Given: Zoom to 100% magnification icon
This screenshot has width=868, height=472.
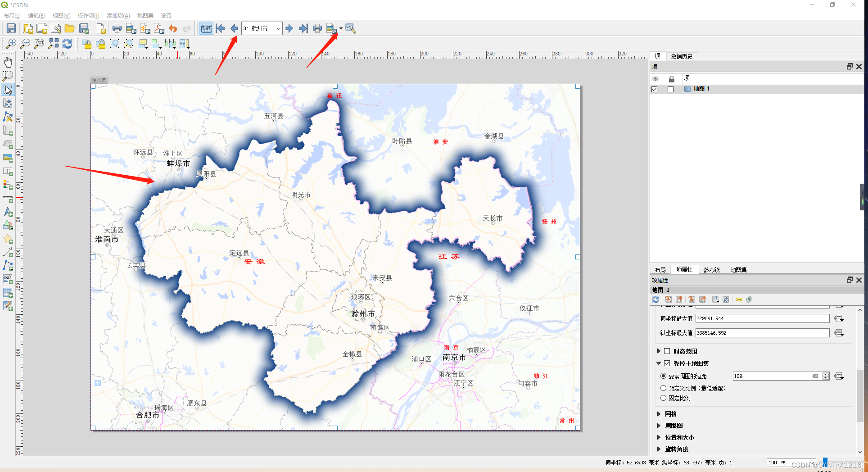Looking at the screenshot, I should click(x=40, y=44).
